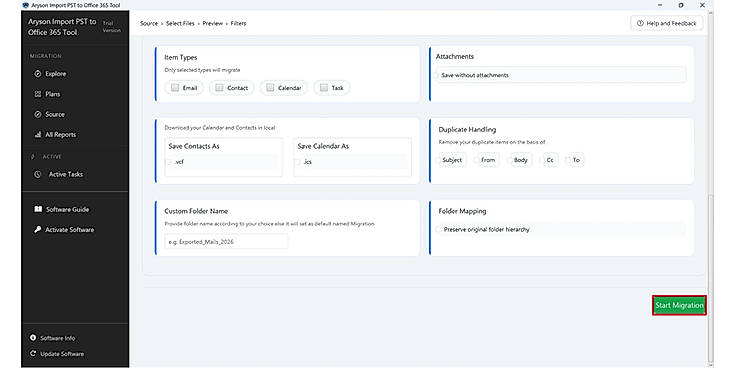
Task: Click the Save Contacts As heading
Action: tap(194, 146)
